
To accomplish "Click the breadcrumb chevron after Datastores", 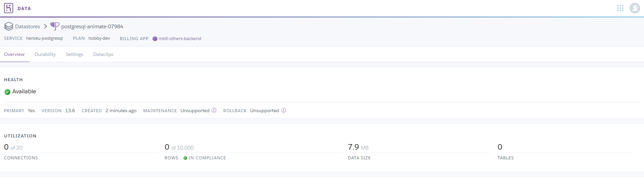I will pos(45,26).
